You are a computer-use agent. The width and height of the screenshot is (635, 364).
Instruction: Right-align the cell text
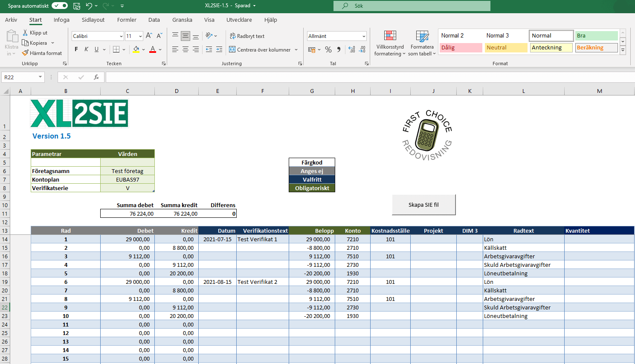[196, 49]
